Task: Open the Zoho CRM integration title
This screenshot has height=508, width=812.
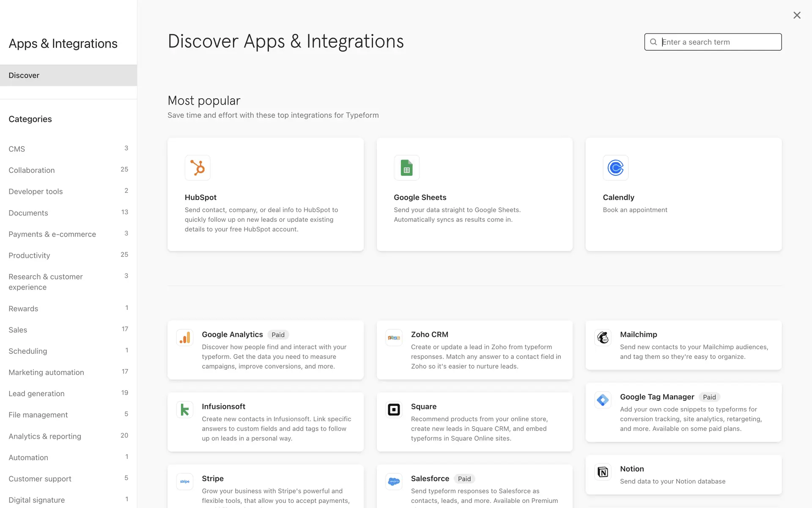Action: click(x=429, y=334)
